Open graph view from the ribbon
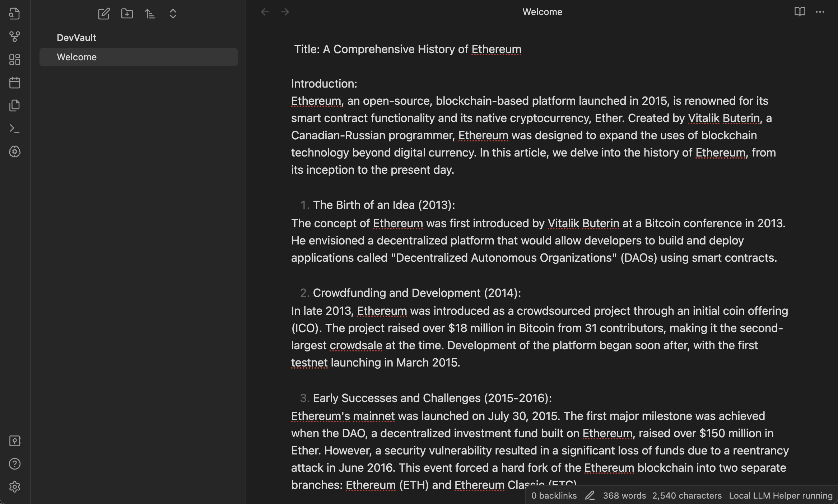This screenshot has width=838, height=504. click(x=14, y=36)
